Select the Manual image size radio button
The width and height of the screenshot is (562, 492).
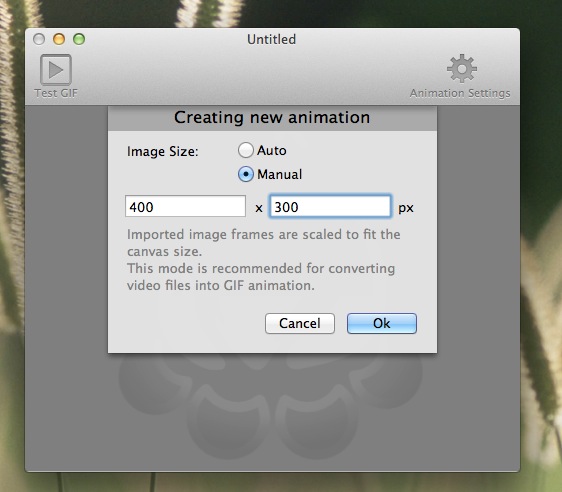[x=246, y=175]
